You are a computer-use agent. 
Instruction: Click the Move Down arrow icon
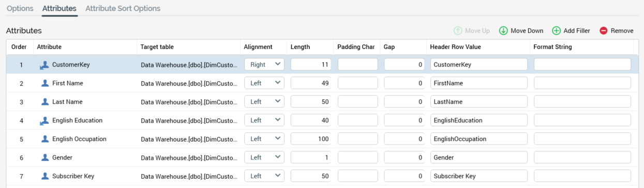click(x=503, y=30)
